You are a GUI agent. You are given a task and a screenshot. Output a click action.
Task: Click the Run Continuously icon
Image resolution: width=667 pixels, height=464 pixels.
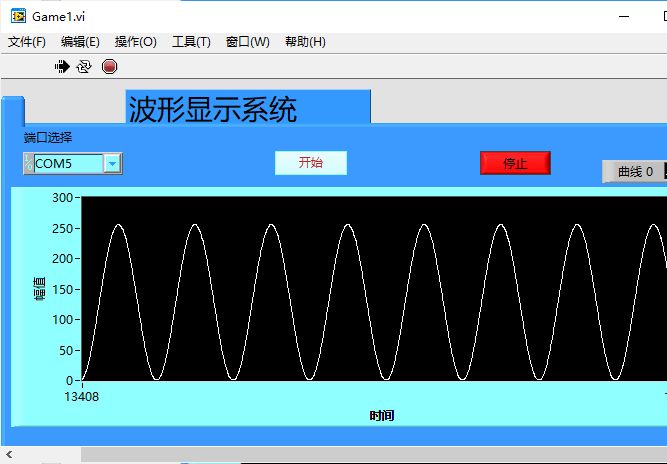[84, 67]
